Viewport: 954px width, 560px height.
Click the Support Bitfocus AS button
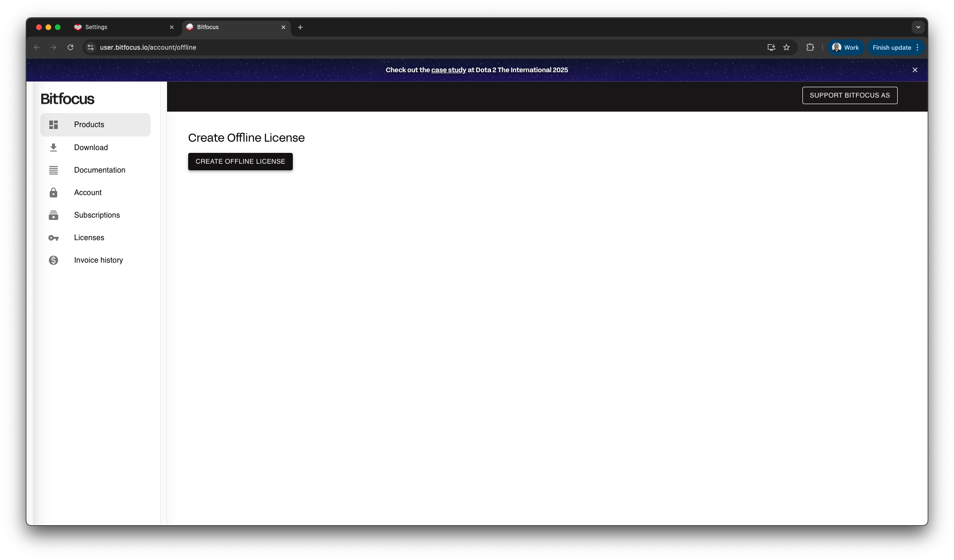[850, 95]
